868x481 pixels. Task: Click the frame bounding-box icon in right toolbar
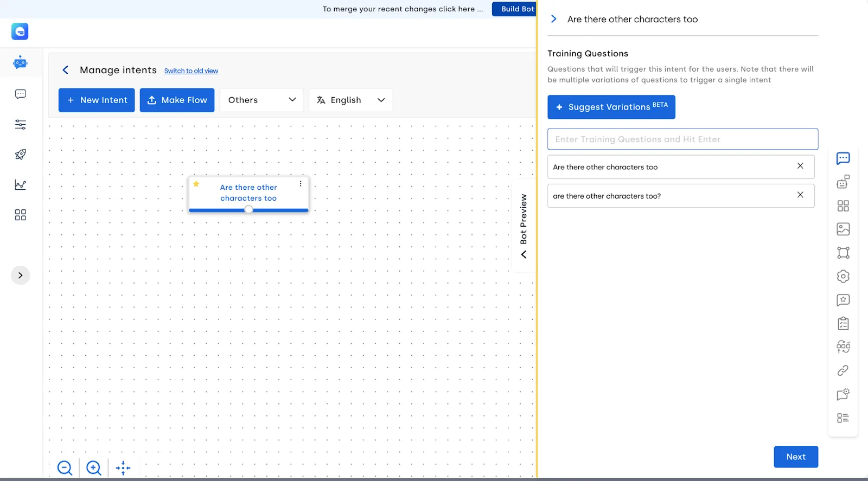click(843, 253)
